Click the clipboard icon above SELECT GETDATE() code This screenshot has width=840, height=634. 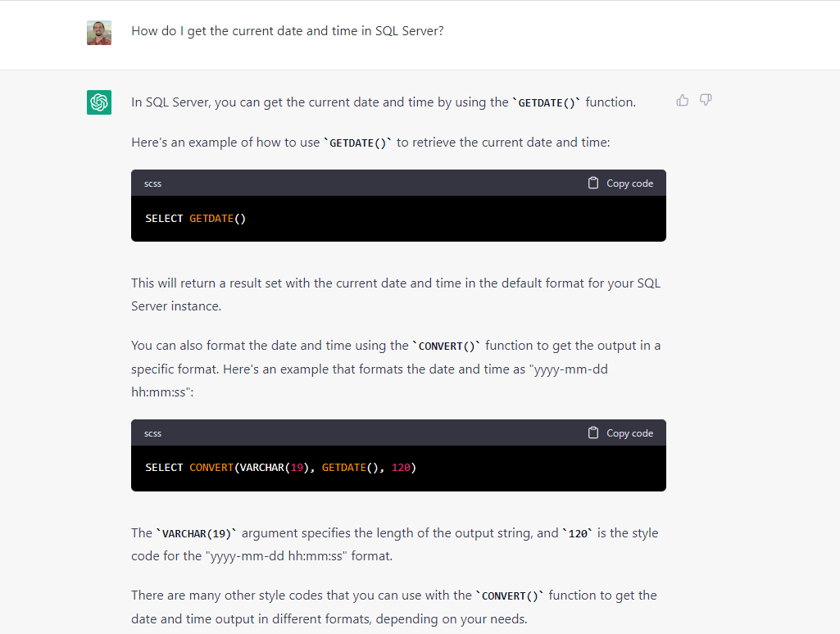(x=593, y=183)
